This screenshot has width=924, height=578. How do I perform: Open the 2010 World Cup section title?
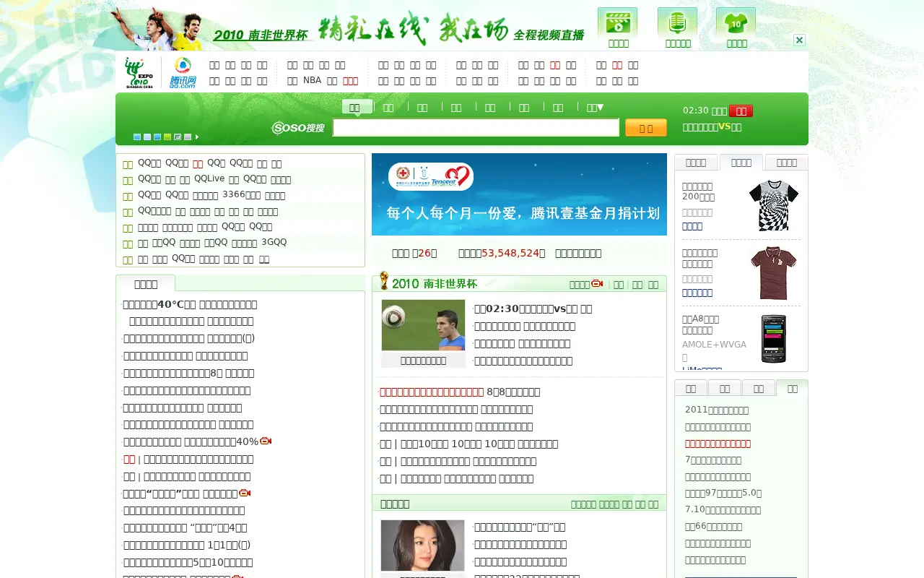tap(435, 284)
